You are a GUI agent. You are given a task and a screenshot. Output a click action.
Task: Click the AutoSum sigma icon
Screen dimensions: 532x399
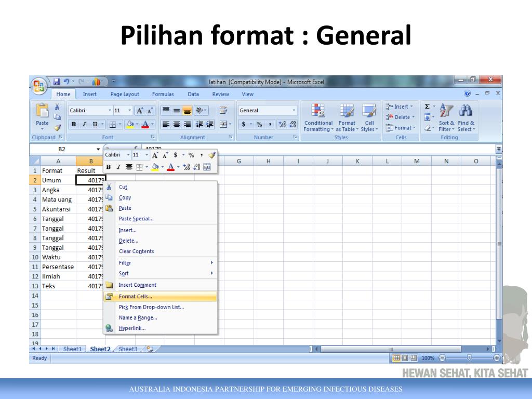click(427, 107)
